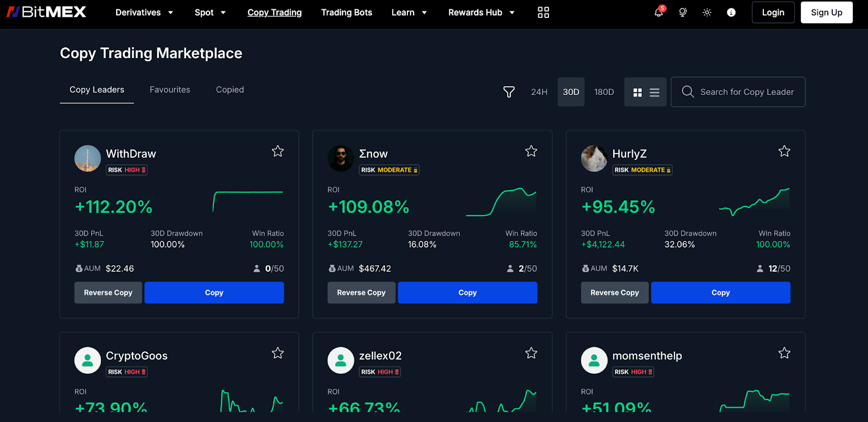Click WithDraw AUM money bag icon
This screenshot has width=868, height=422.
pyautogui.click(x=79, y=268)
